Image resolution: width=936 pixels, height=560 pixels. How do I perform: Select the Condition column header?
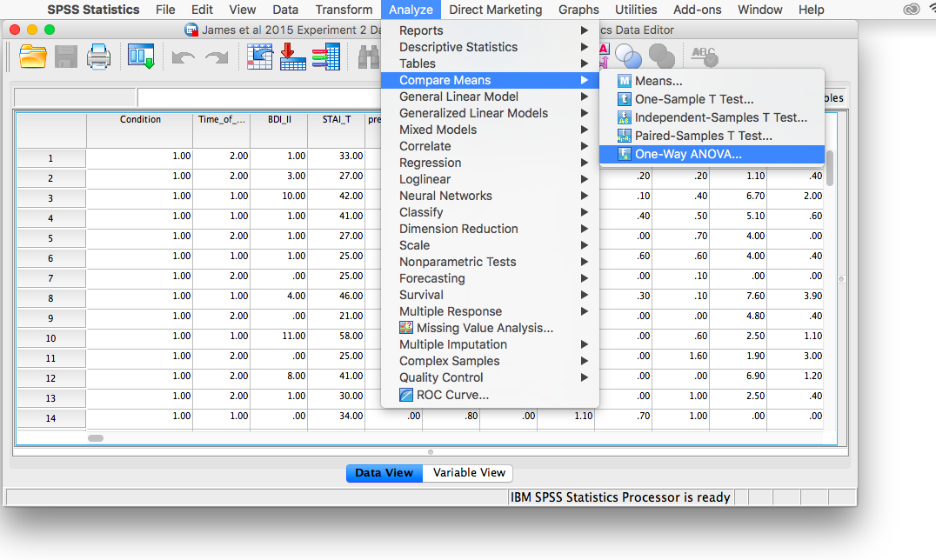coord(140,130)
